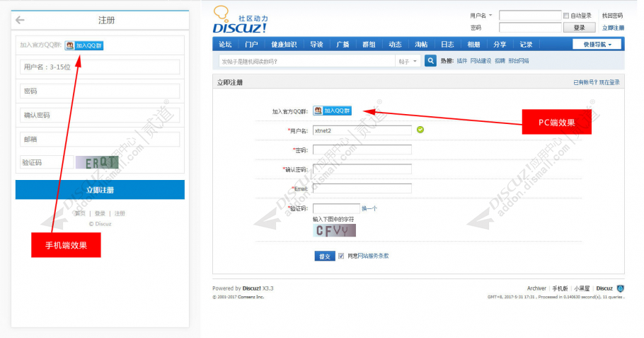The height and width of the screenshot is (338, 644).
Task: Open 记录 nav tab
Action: 526,45
